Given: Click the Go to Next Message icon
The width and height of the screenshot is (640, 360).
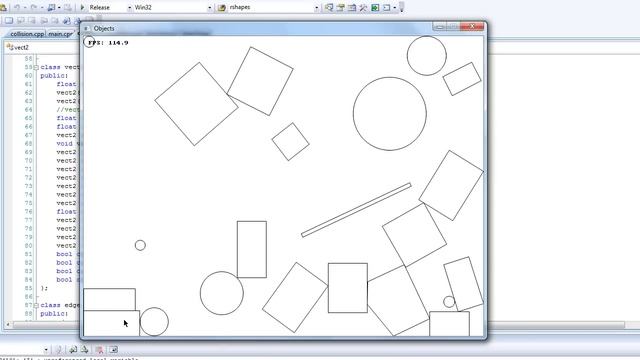Looking at the screenshot, I should tap(84, 349).
